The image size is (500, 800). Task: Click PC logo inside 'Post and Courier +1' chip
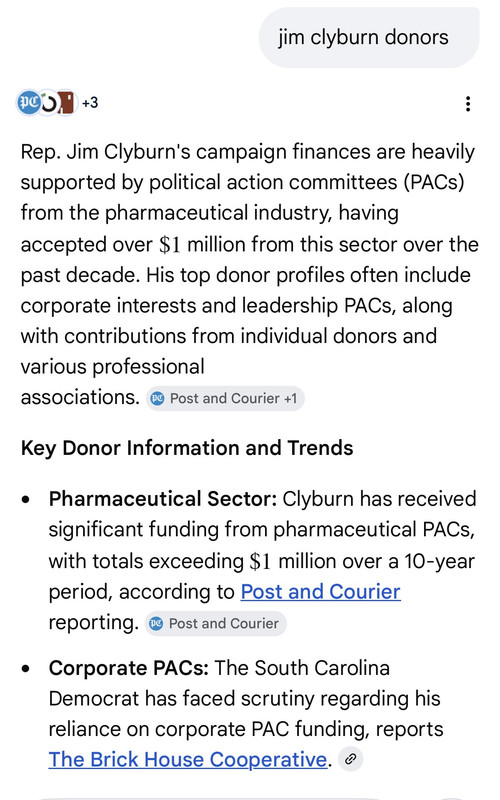(158, 398)
